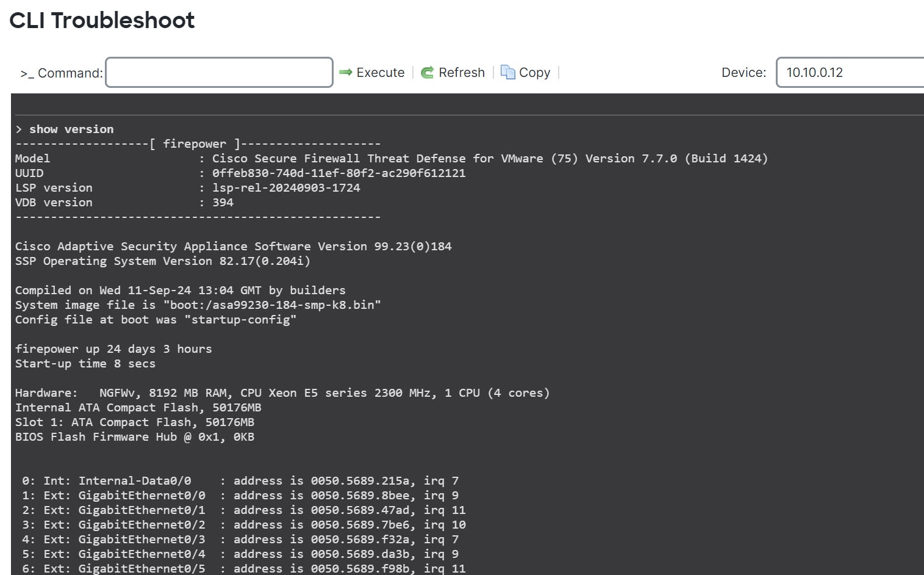The height and width of the screenshot is (575, 924).
Task: Click the Execute button label
Action: pos(381,72)
